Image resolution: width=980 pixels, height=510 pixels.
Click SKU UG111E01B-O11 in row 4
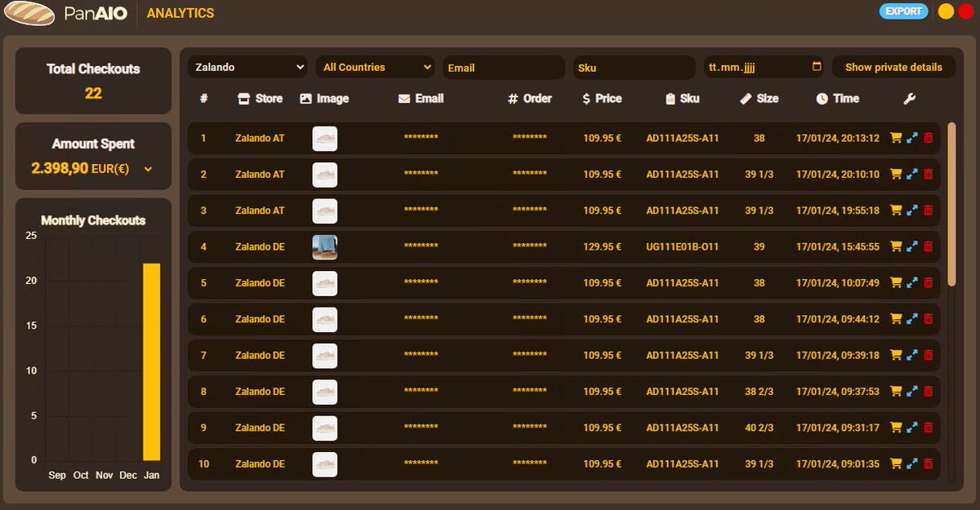tap(683, 246)
